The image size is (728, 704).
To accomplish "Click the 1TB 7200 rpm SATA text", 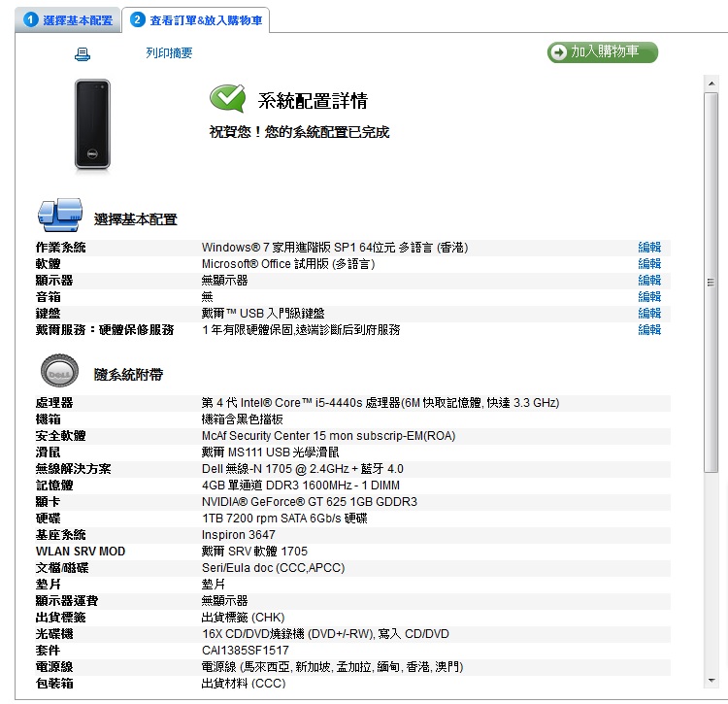I will 284,519.
